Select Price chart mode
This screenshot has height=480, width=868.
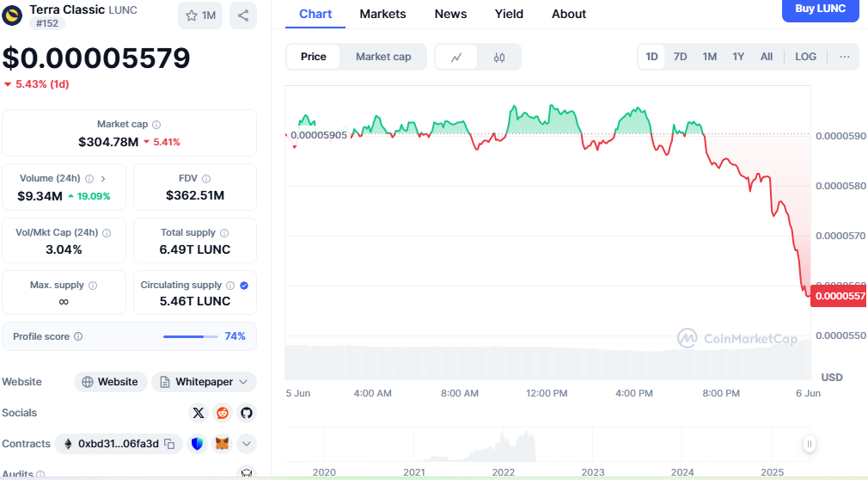[x=314, y=57]
